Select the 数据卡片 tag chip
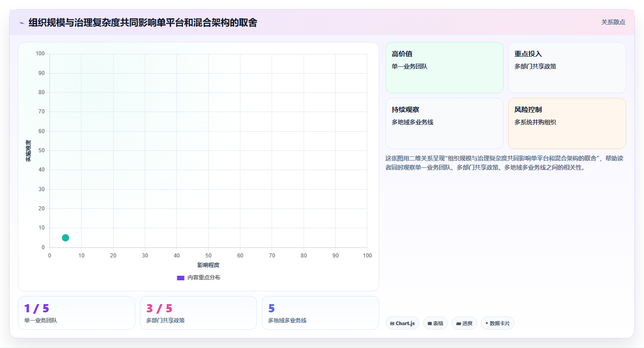The height and width of the screenshot is (348, 644). [498, 323]
